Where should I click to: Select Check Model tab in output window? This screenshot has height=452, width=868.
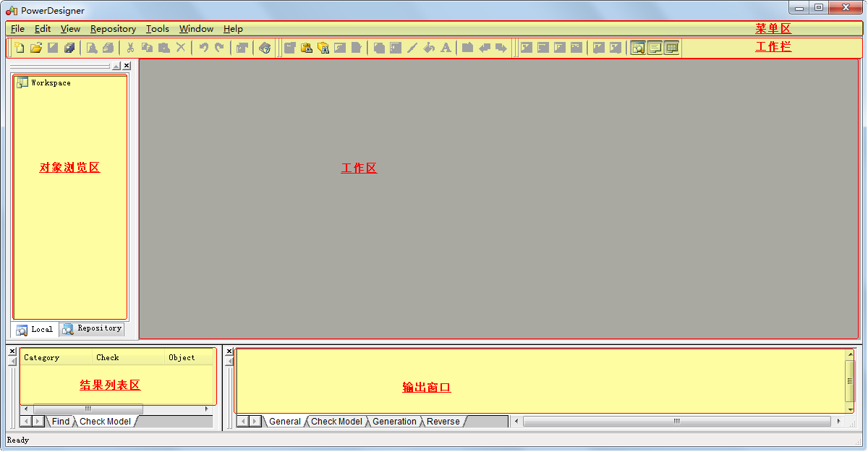coord(337,422)
